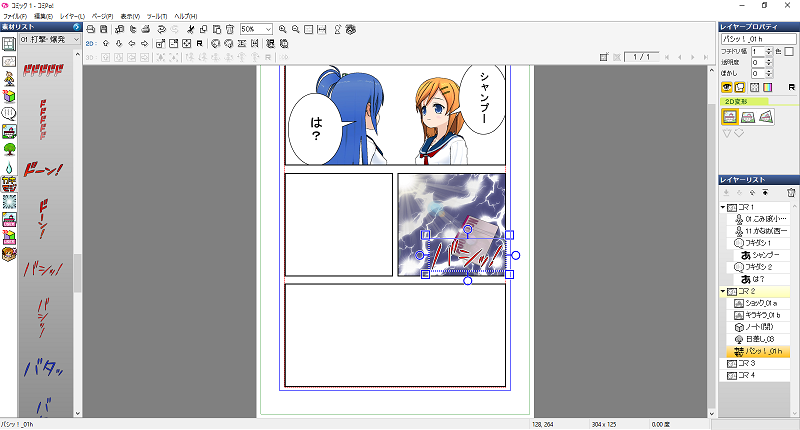
Task: Open the ヘルプ(H) menu
Action: click(x=186, y=16)
